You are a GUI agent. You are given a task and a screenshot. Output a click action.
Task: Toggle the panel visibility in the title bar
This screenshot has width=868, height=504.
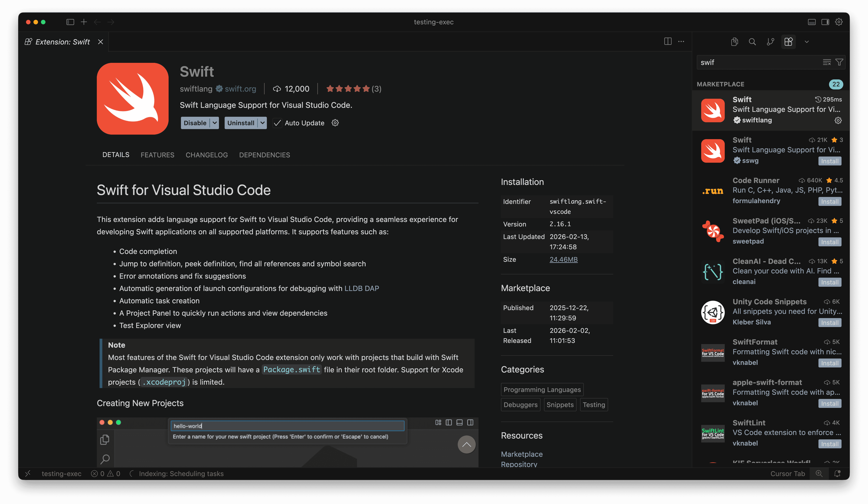(811, 22)
